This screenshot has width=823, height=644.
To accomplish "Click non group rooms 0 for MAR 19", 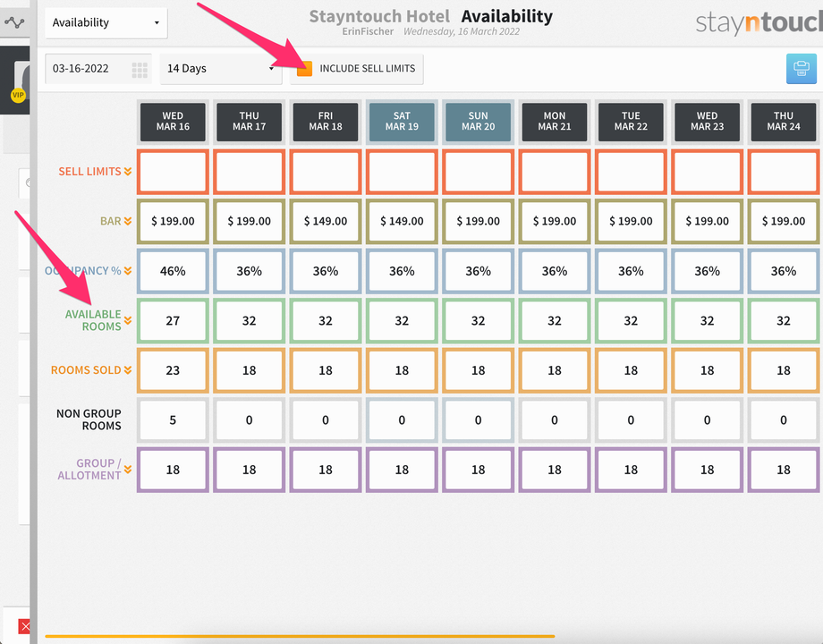I will [x=402, y=419].
